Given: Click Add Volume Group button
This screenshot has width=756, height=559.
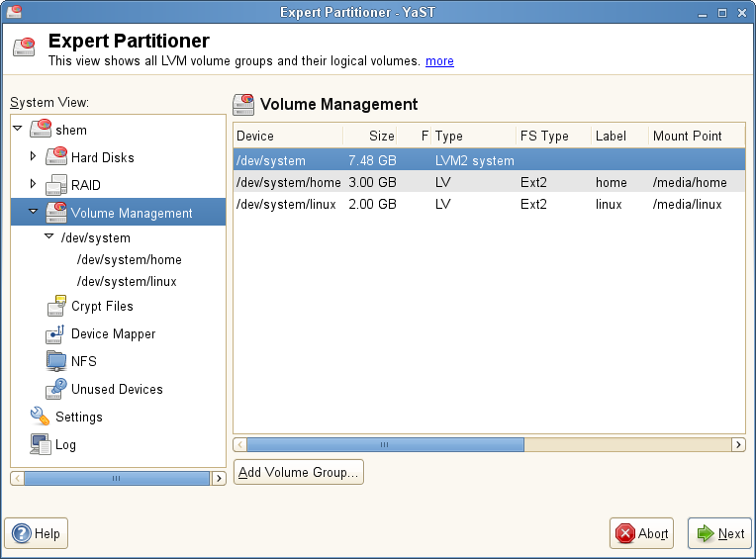Looking at the screenshot, I should (299, 472).
